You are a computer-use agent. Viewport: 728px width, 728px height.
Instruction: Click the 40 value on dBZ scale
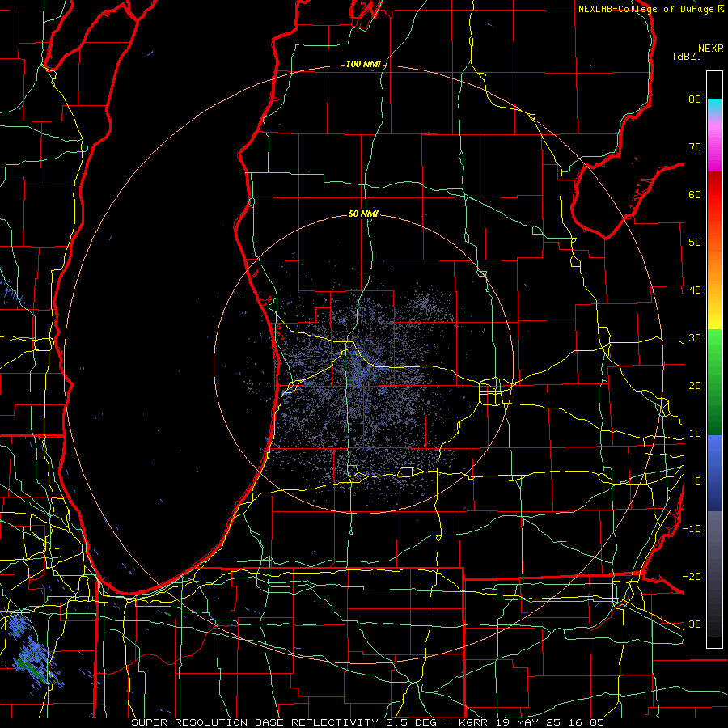(695, 290)
